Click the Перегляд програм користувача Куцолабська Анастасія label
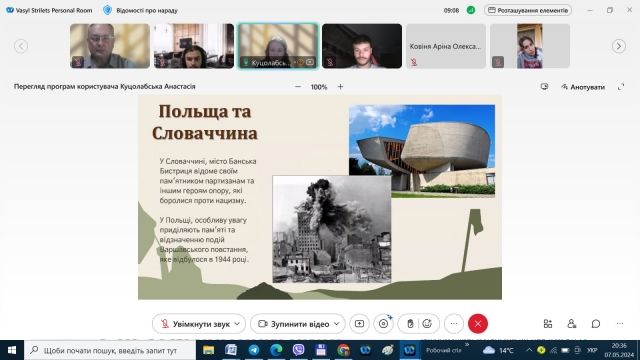Image resolution: width=640 pixels, height=360 pixels. [x=104, y=87]
